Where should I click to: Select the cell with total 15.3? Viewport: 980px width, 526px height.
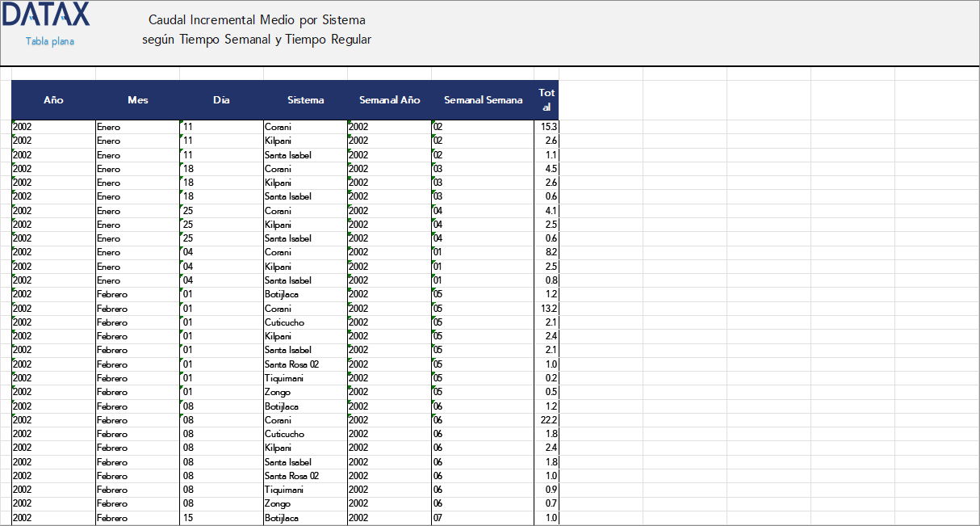coord(547,127)
